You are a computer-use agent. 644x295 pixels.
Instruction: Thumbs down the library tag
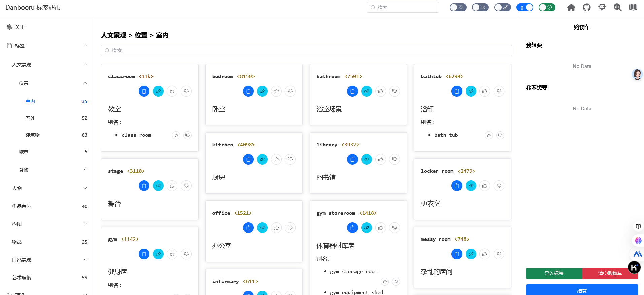[x=395, y=159]
